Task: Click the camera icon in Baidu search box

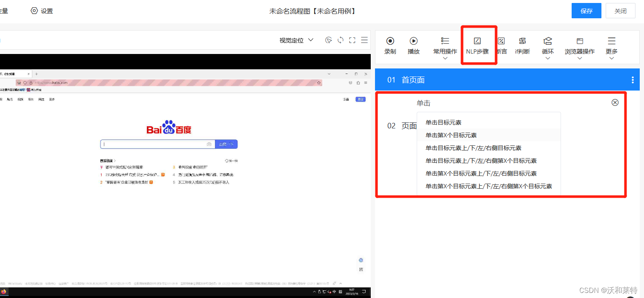Action: (x=209, y=145)
